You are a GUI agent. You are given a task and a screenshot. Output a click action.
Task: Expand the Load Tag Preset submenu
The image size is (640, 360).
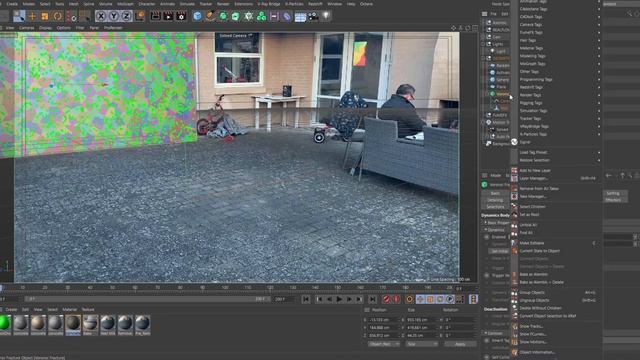(x=559, y=152)
